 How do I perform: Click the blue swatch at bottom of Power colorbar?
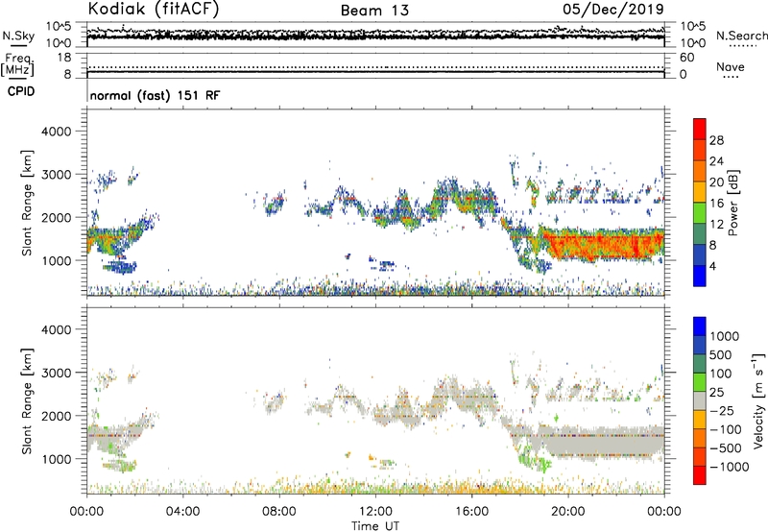700,276
